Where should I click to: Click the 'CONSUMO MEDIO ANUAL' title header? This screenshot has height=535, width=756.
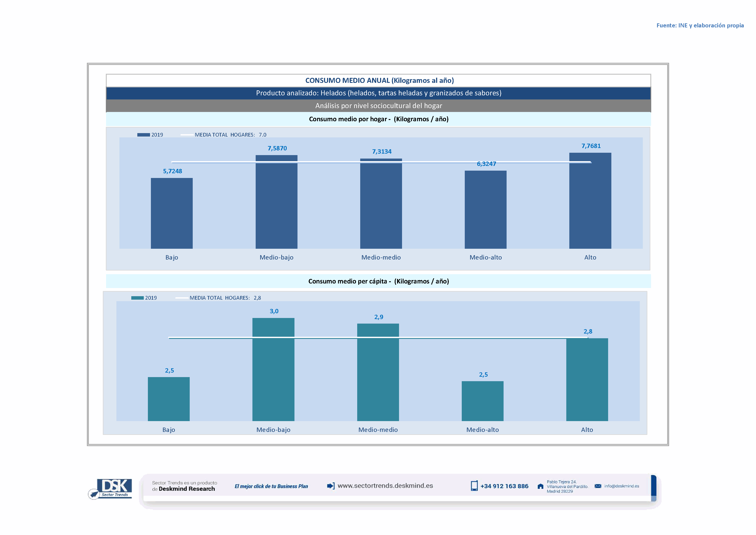tap(379, 80)
